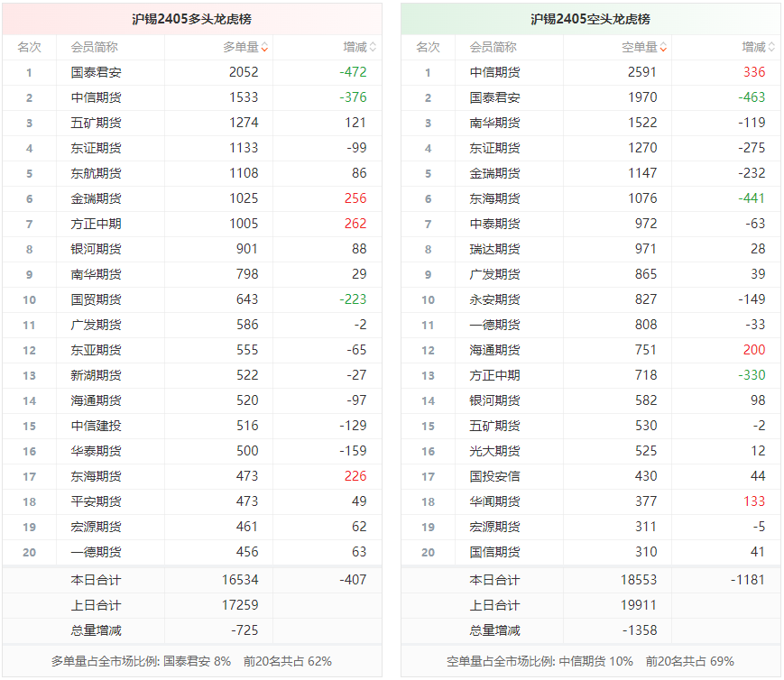The height and width of the screenshot is (680, 784).
Task: Click long 总量增减 value -725
Action: tap(244, 630)
